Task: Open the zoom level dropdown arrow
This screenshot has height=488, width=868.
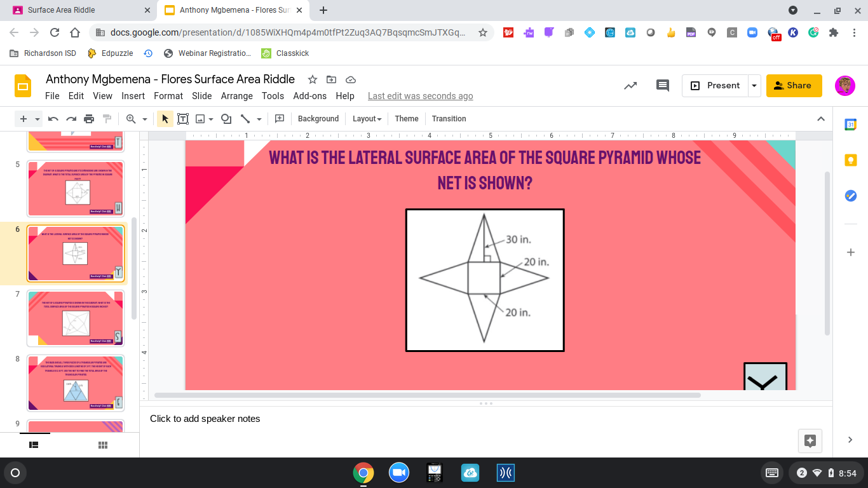Action: [145, 119]
